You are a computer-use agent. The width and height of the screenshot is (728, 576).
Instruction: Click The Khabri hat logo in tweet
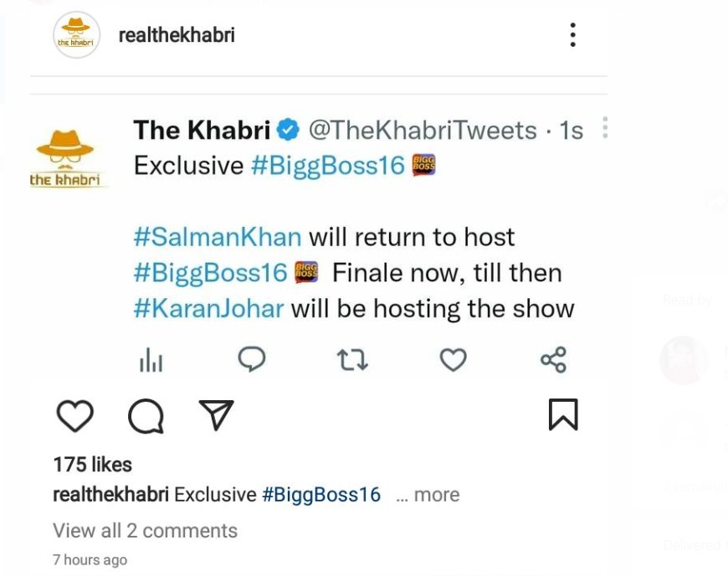(65, 157)
